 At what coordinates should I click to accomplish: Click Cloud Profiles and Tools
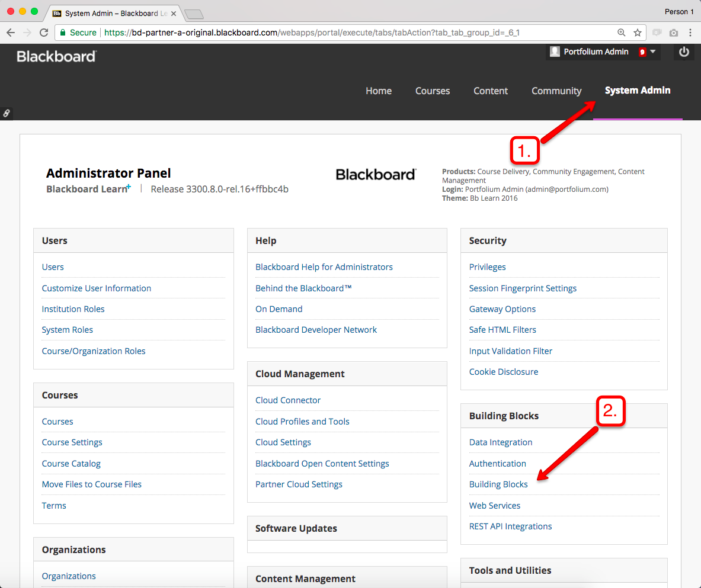302,422
